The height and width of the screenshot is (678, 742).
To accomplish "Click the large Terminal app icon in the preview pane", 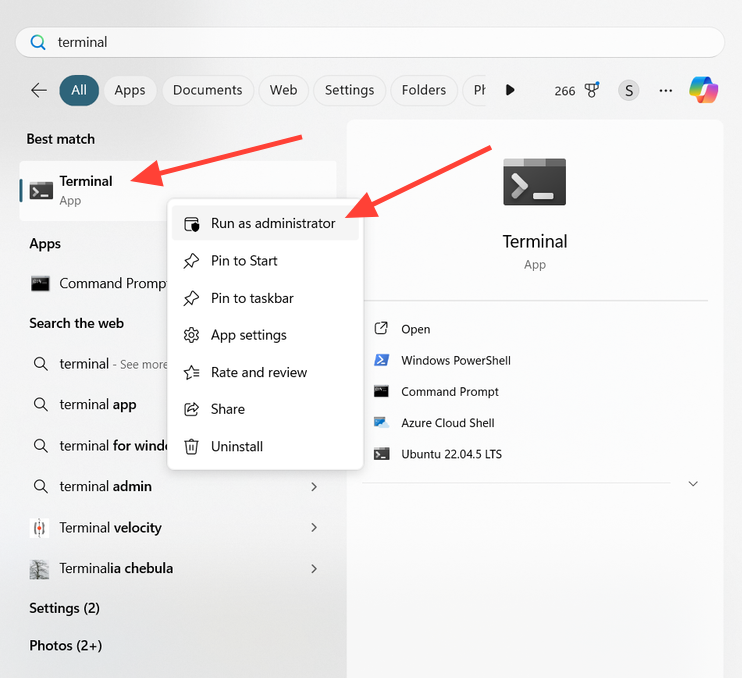I will [534, 182].
